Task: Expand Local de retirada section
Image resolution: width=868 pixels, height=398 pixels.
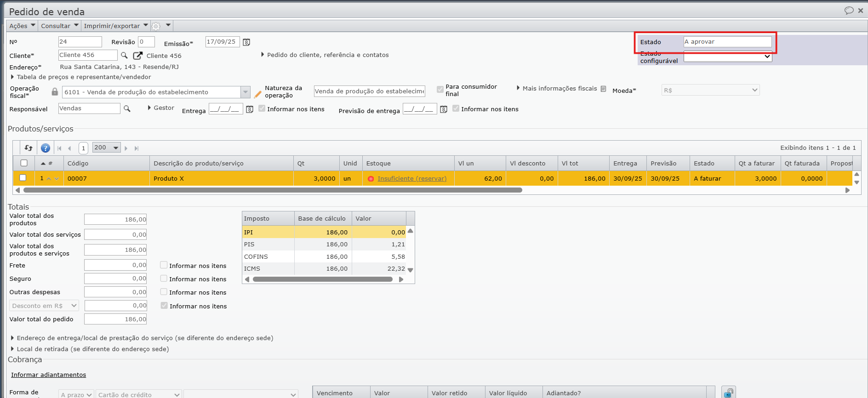Action: pyautogui.click(x=90, y=349)
